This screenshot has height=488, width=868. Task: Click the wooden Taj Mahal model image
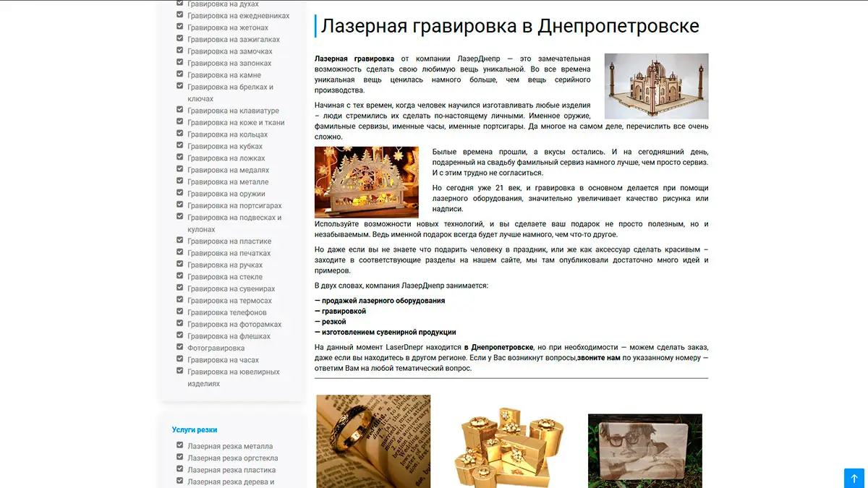tap(656, 86)
